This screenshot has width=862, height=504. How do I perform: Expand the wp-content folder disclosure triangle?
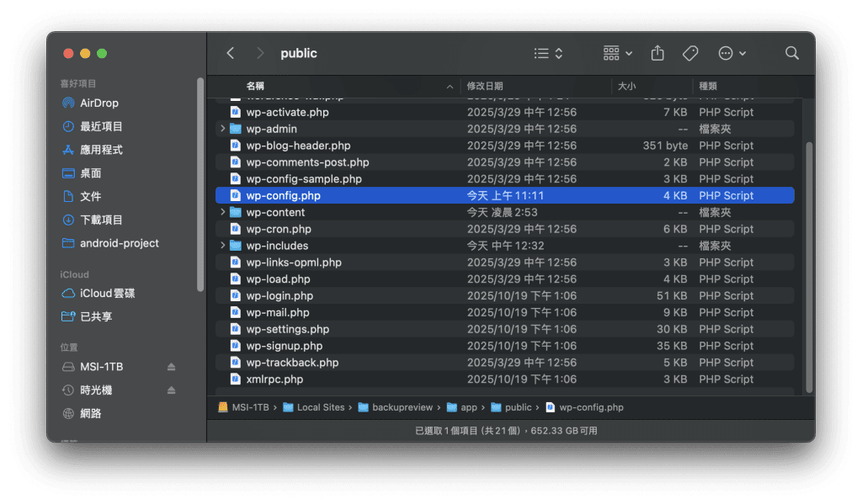pos(222,212)
